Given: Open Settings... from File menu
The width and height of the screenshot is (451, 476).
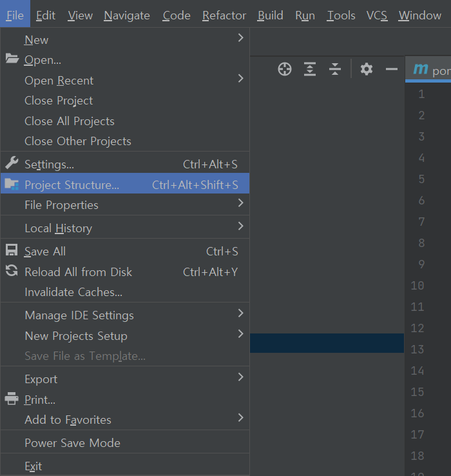Looking at the screenshot, I should click(x=125, y=164).
